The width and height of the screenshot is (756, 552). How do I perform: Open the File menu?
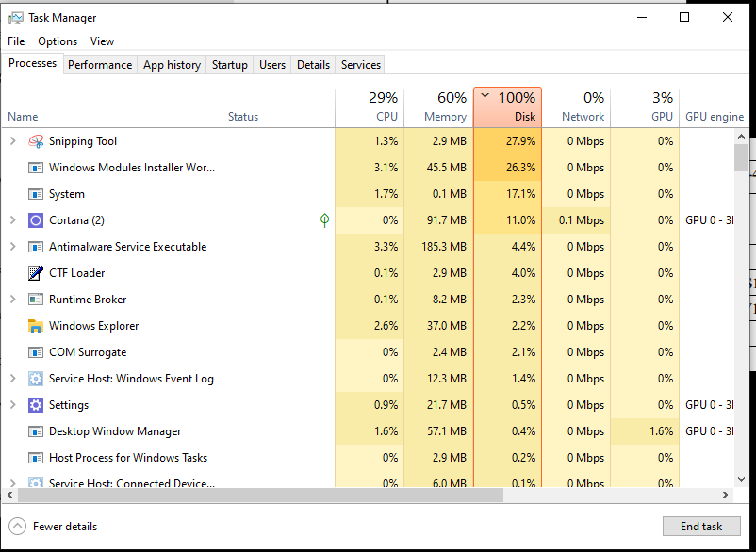coord(16,41)
